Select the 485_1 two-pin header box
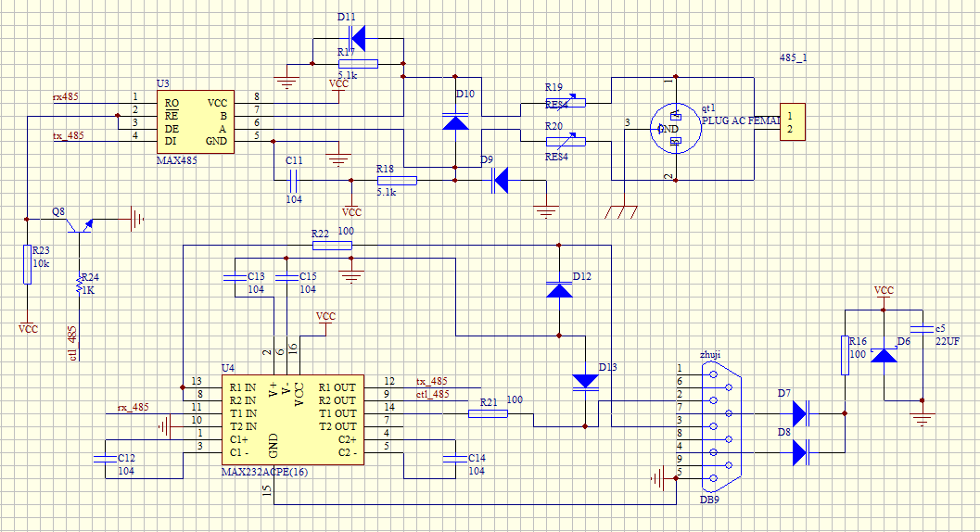The width and height of the screenshot is (980, 532). click(793, 122)
